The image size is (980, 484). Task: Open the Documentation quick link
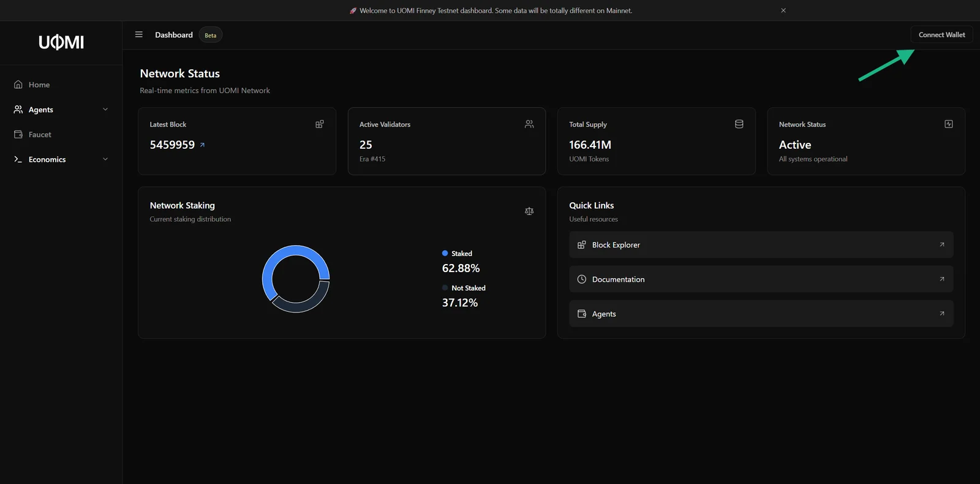[761, 279]
